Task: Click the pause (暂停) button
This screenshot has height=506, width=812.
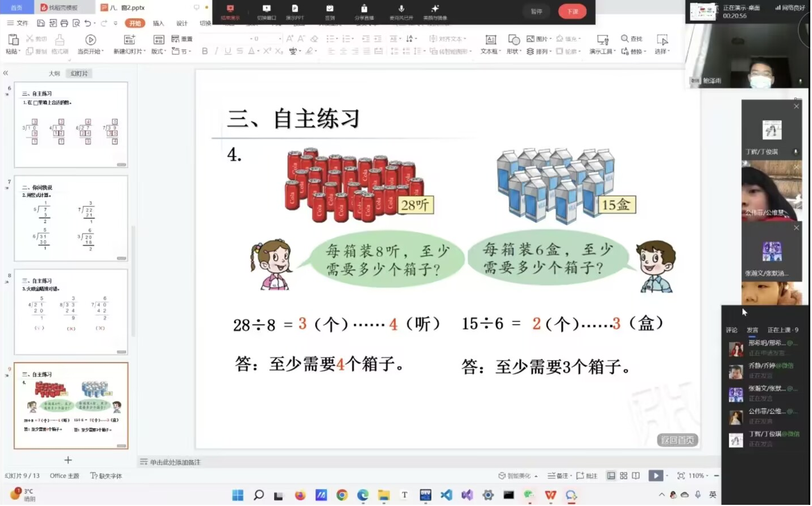Action: tap(536, 11)
